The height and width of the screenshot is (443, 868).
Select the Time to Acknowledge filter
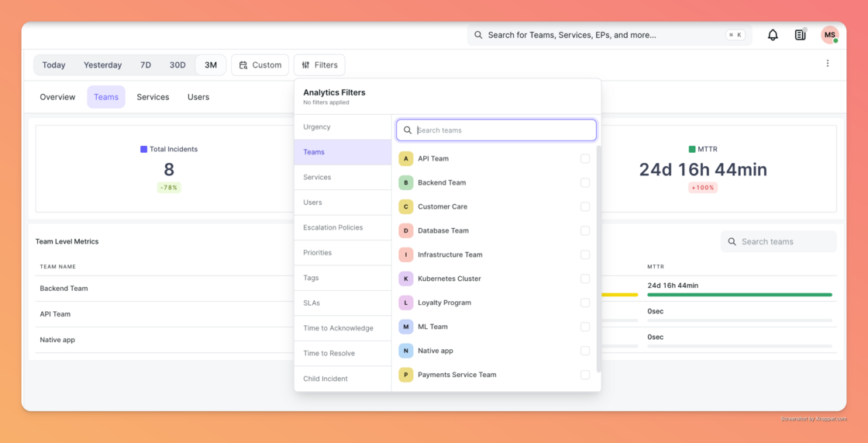(343, 328)
